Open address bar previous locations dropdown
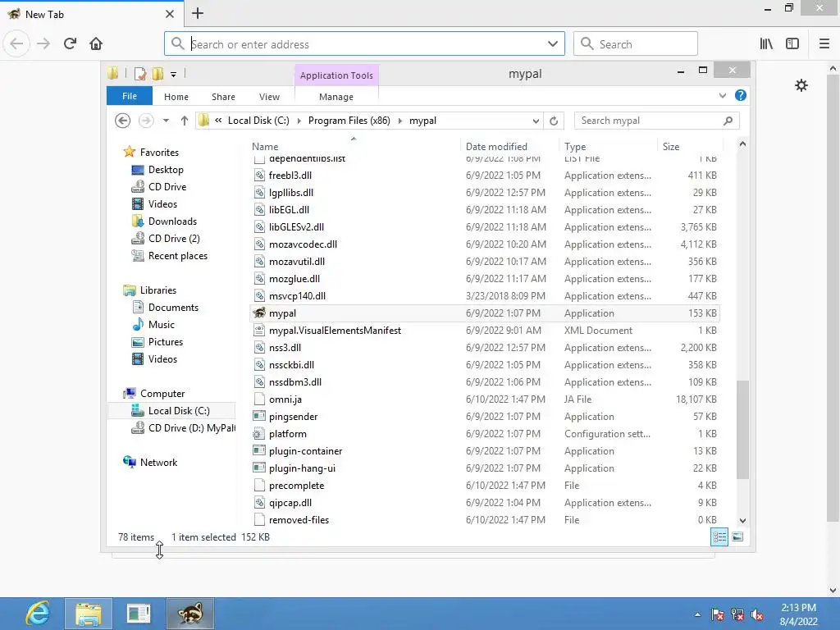Screen dimensions: 840x630 pyautogui.click(x=535, y=121)
